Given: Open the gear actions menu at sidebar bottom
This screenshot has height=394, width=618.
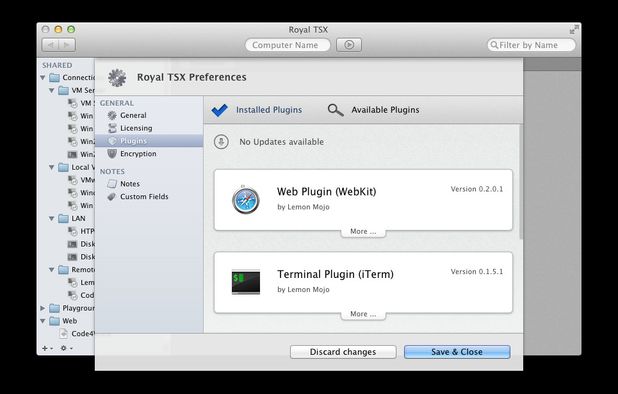Looking at the screenshot, I should click(x=66, y=348).
